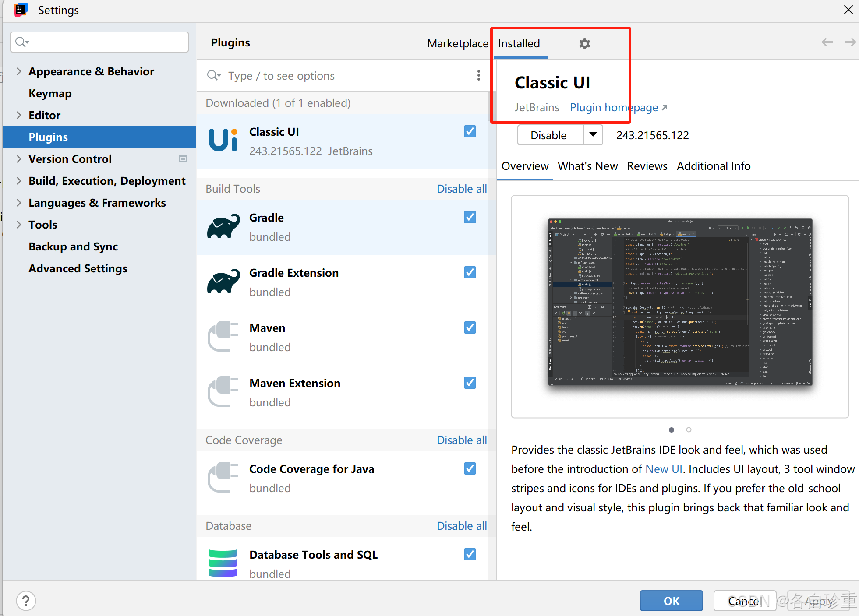Image resolution: width=859 pixels, height=616 pixels.
Task: Disable Code Coverage for Java checkbox
Action: point(470,468)
